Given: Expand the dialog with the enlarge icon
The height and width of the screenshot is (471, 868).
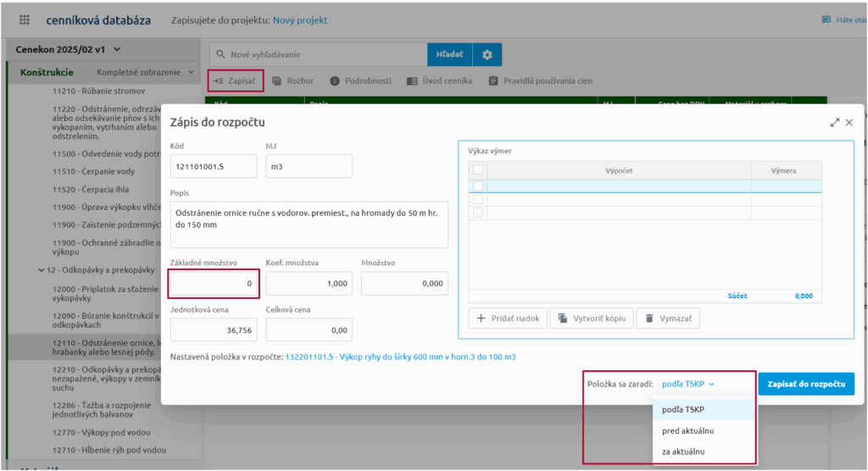Looking at the screenshot, I should pos(834,122).
